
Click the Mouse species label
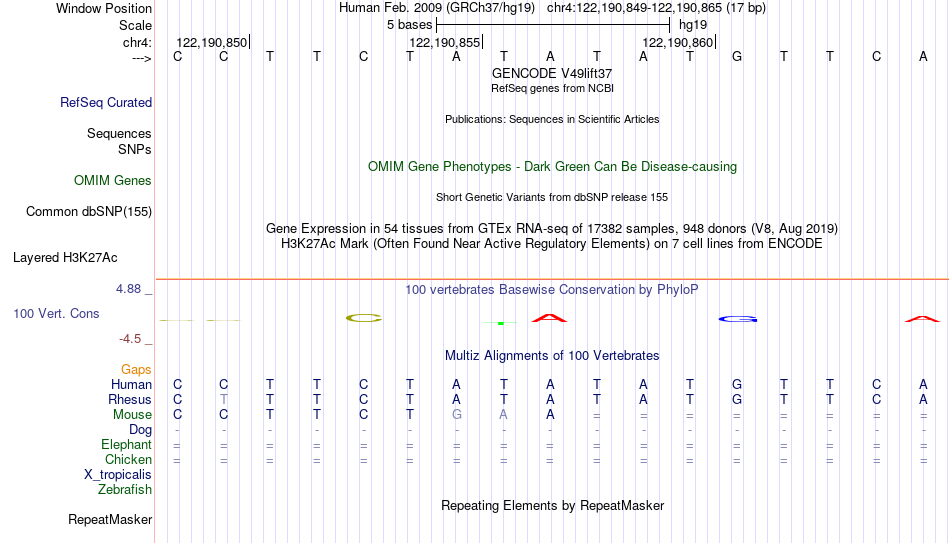[x=132, y=415]
